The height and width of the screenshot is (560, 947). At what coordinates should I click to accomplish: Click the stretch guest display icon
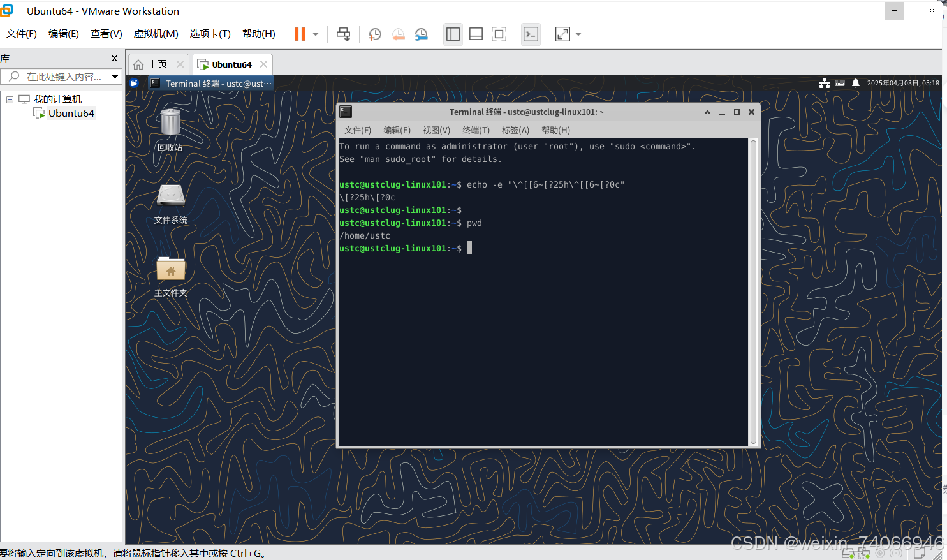click(562, 34)
